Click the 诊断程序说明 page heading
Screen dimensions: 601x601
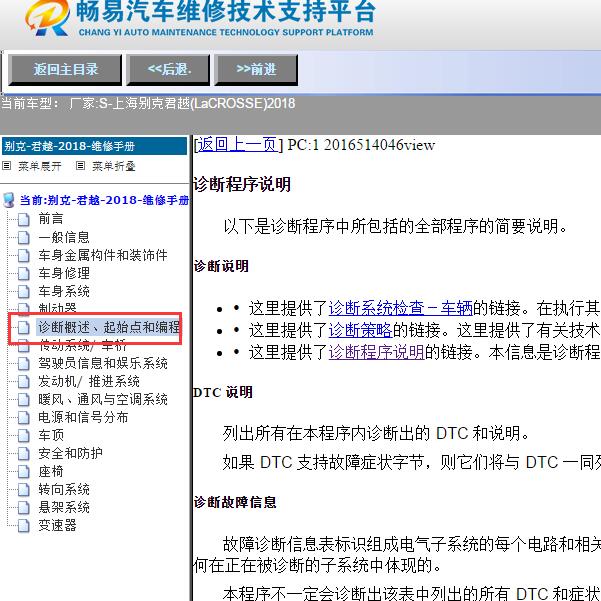point(242,185)
